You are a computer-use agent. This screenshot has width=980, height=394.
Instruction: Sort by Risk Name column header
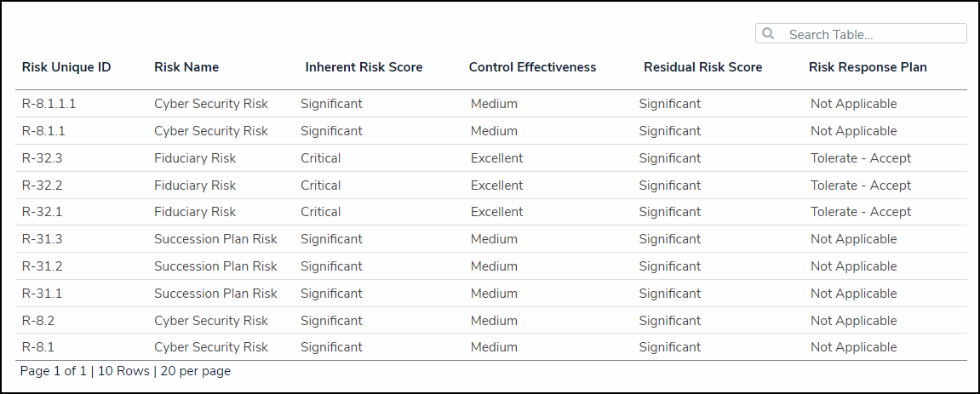click(186, 67)
